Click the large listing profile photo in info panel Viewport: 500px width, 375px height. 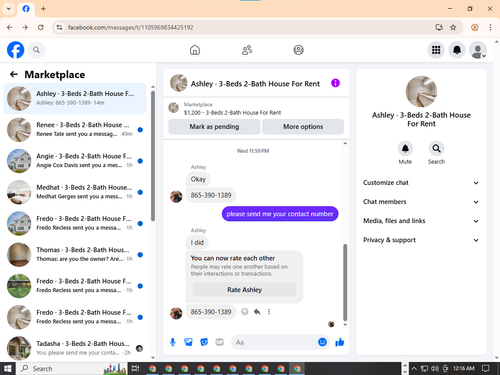[421, 91]
